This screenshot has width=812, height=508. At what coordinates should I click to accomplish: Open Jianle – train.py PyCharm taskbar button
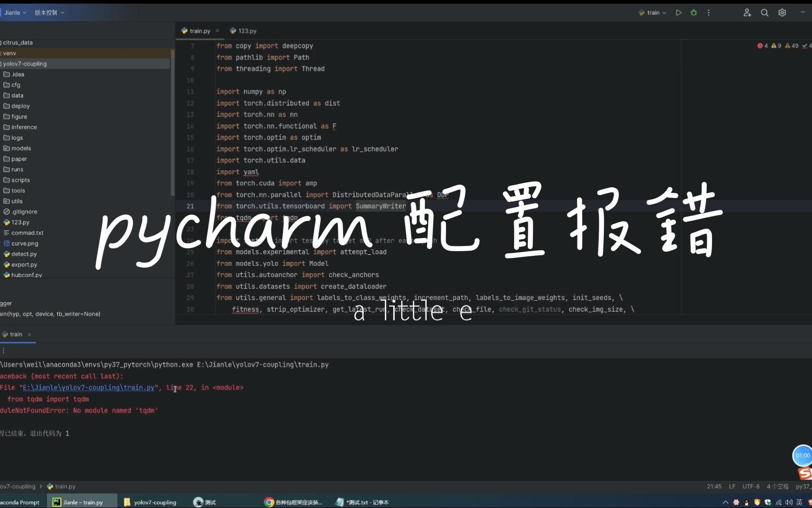tap(82, 502)
